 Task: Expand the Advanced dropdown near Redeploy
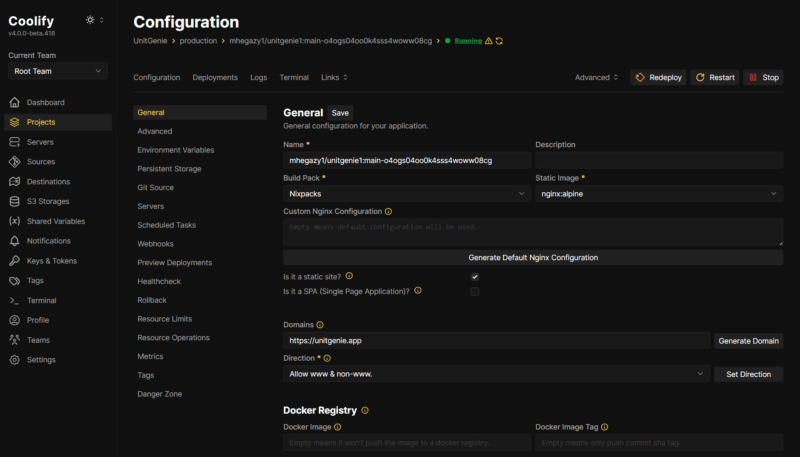coord(596,78)
